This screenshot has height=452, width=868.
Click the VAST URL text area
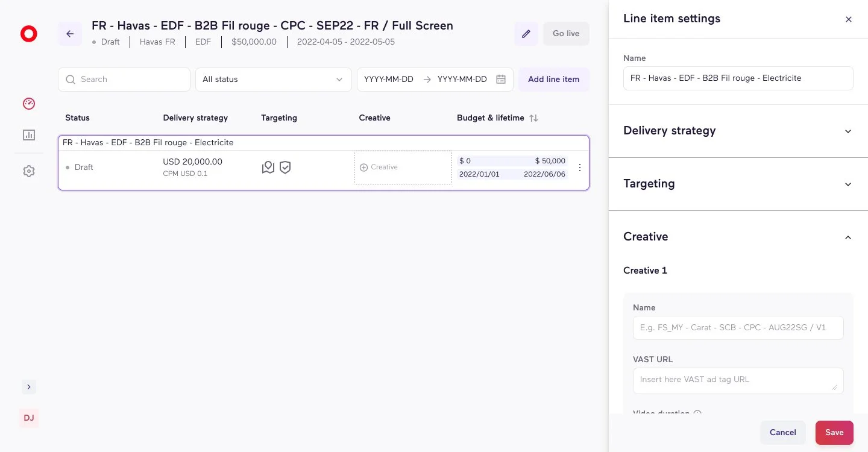coord(738,381)
